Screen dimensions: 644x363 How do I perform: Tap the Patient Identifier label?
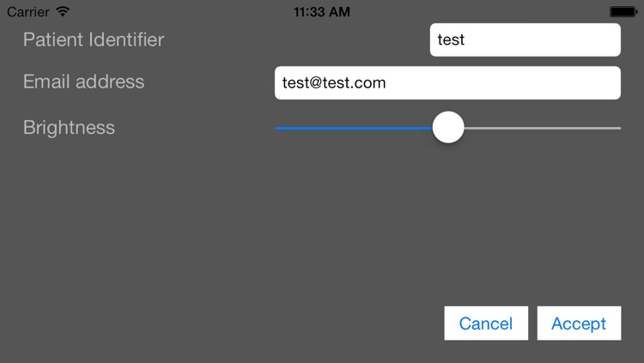(x=94, y=39)
